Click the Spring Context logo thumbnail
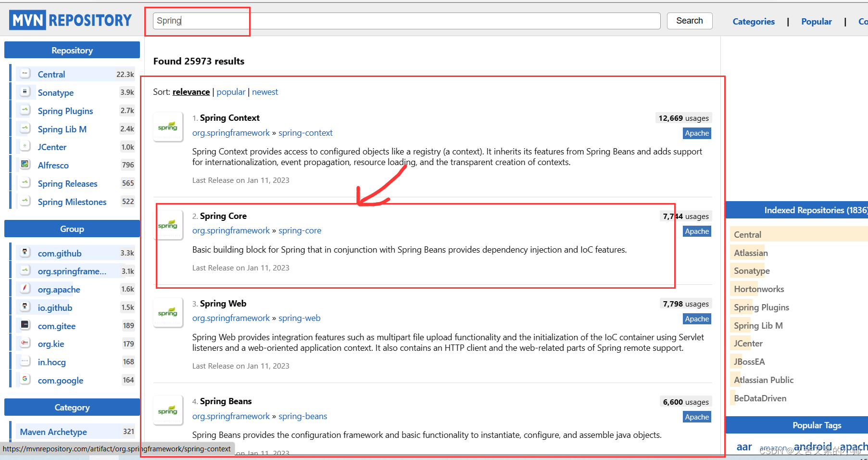This screenshot has height=460, width=868. click(x=168, y=127)
